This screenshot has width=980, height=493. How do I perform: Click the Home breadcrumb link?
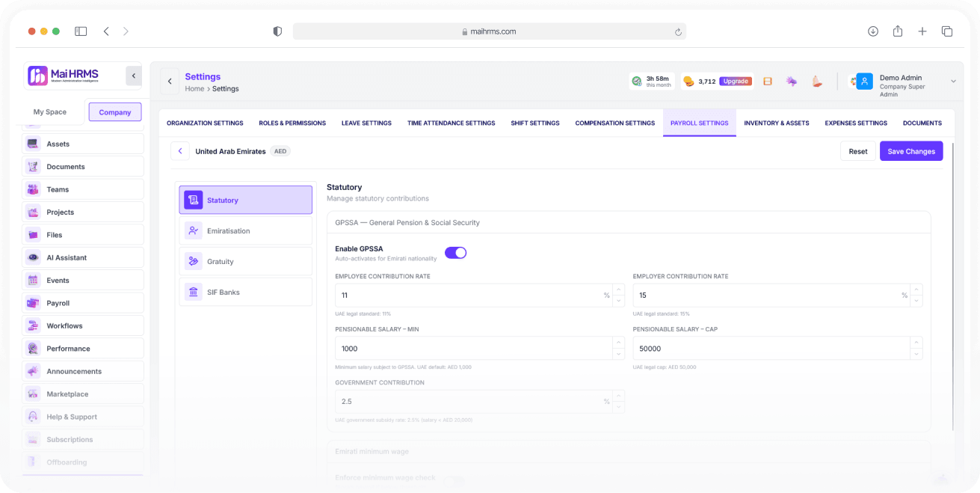194,89
